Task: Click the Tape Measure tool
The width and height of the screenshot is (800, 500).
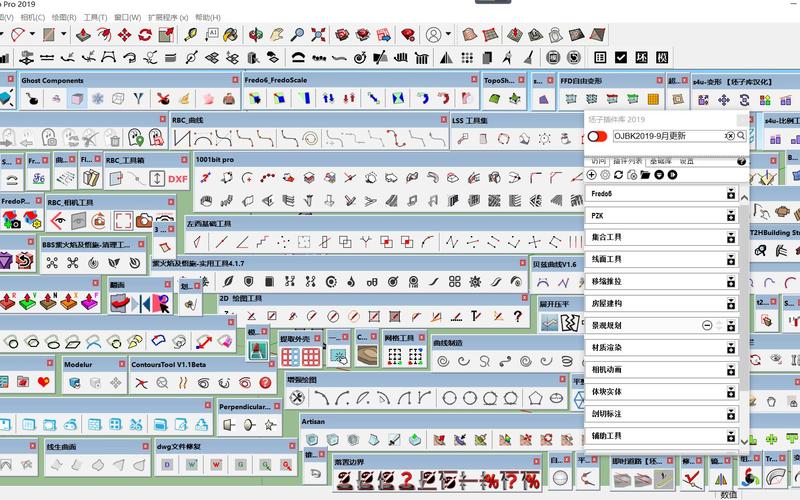Action: coord(189,34)
